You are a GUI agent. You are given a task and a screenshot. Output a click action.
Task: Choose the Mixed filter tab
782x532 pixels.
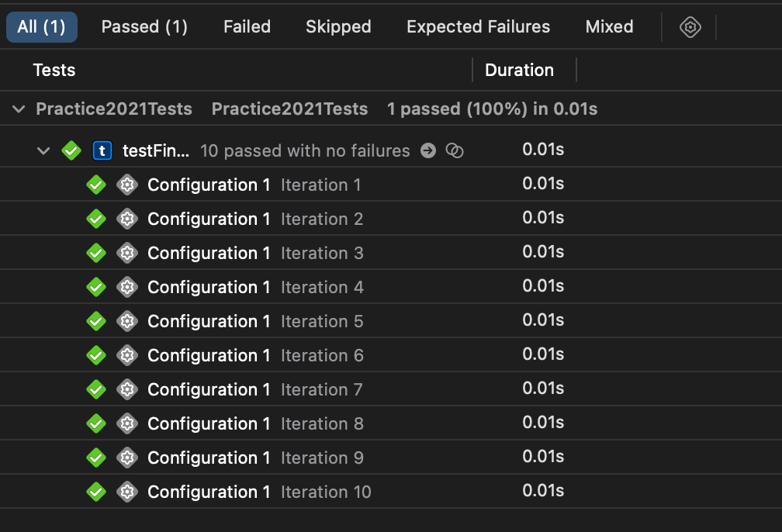point(609,27)
